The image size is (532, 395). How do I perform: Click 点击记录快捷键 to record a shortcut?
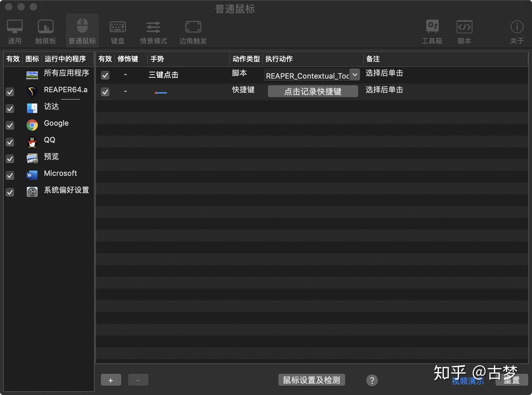[x=313, y=91]
